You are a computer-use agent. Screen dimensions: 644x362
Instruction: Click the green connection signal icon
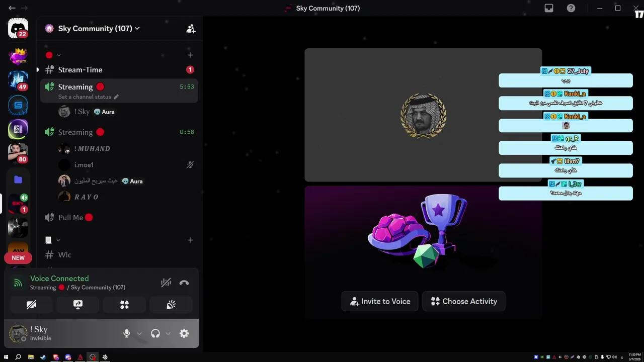pyautogui.click(x=18, y=283)
